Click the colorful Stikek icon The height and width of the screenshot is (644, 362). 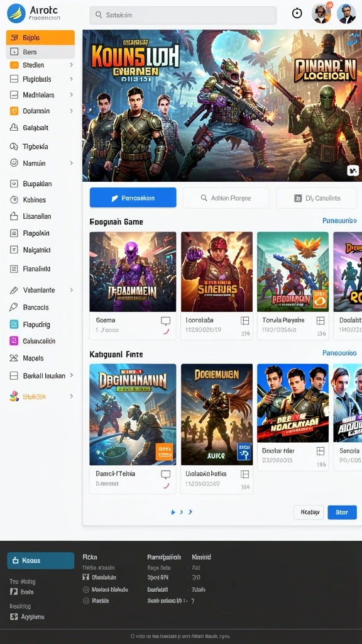[14, 396]
